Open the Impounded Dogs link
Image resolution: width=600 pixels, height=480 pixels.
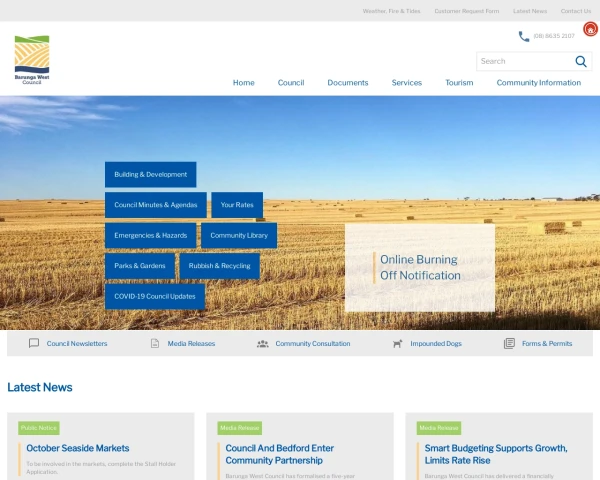pos(436,344)
